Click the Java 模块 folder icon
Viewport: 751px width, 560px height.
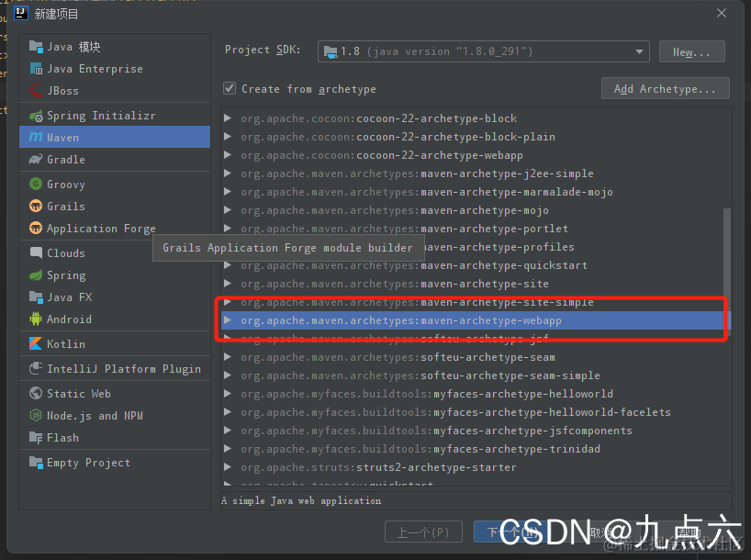click(36, 47)
